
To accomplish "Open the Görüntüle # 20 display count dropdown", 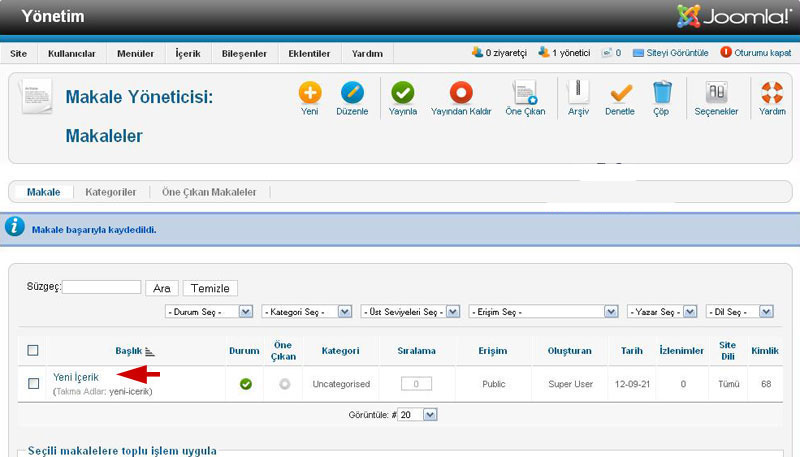I will coord(417,415).
